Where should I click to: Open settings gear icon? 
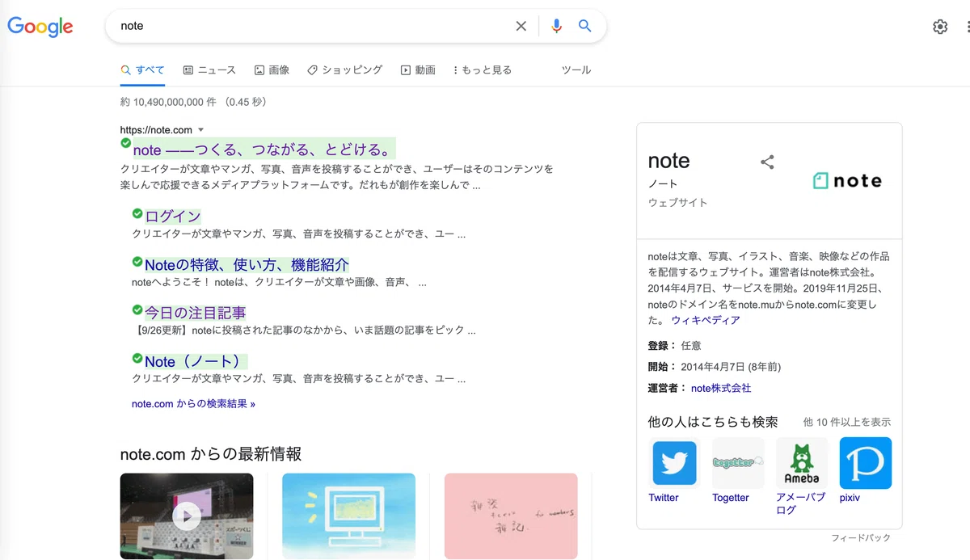tap(940, 27)
